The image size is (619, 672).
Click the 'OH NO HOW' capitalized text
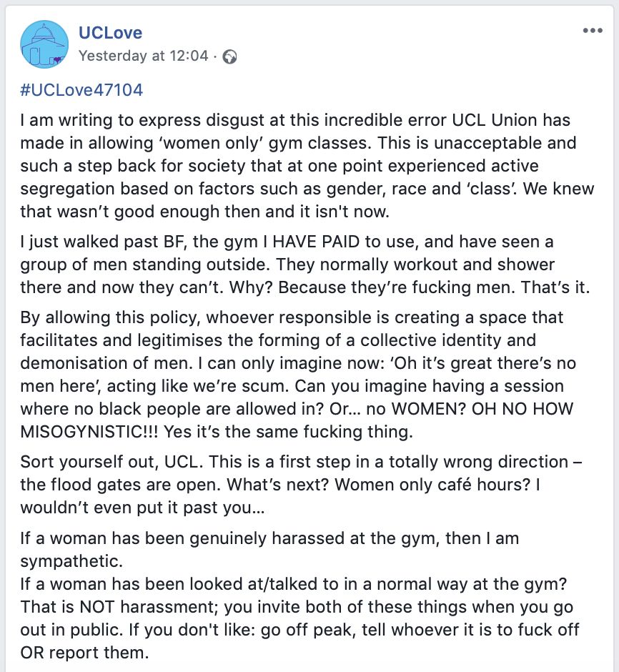tap(523, 409)
